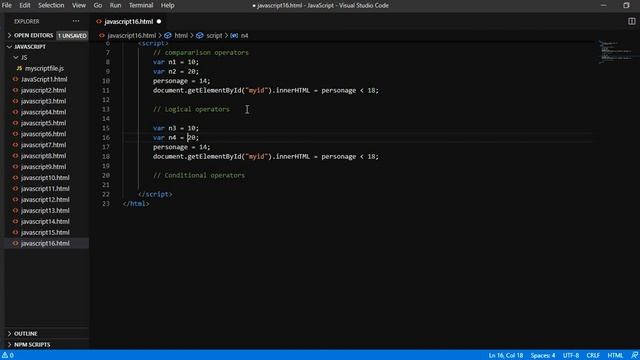The image size is (640, 360).
Task: Click the unsaved dot on javascript16.html tab
Action: (159, 22)
